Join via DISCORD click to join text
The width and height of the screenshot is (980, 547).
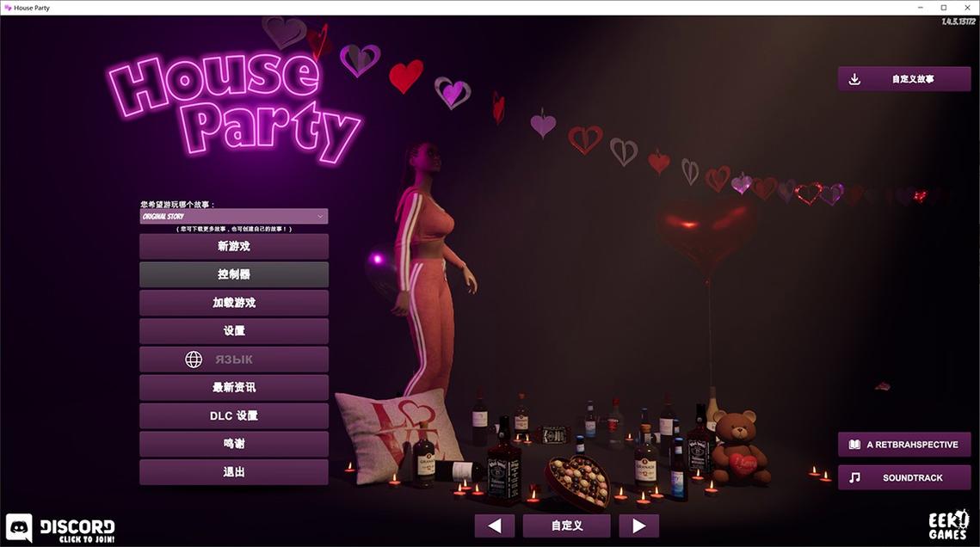click(x=77, y=531)
